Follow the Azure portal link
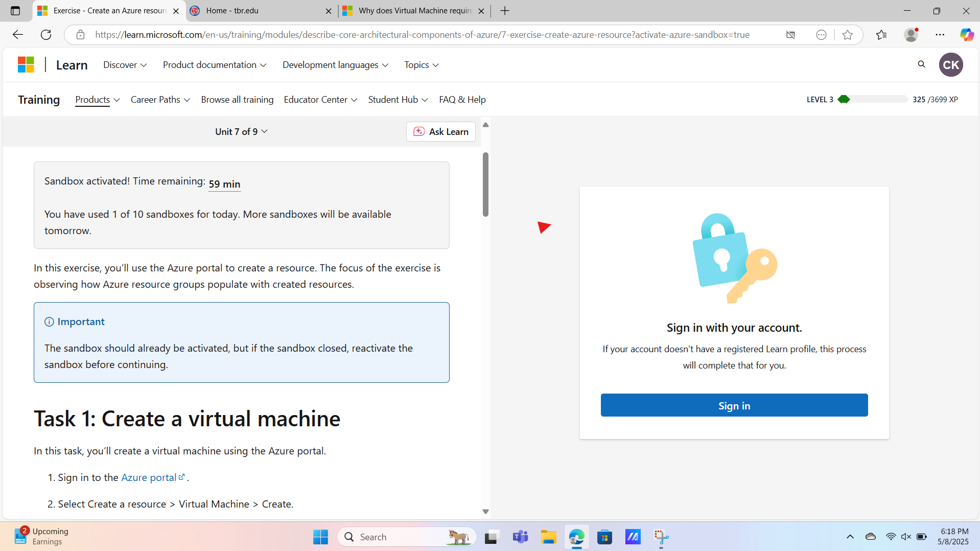Image resolution: width=980 pixels, height=551 pixels. pos(153,477)
